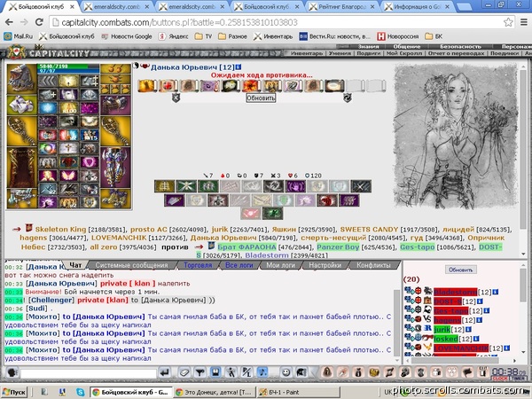Click the Chellenger name in chat
This screenshot has width=532, height=399.
click(51, 300)
